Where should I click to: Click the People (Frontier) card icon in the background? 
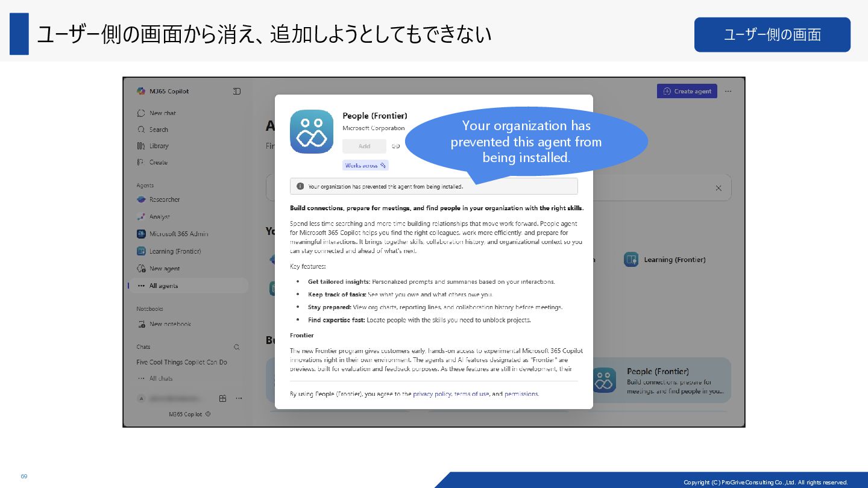(x=603, y=380)
